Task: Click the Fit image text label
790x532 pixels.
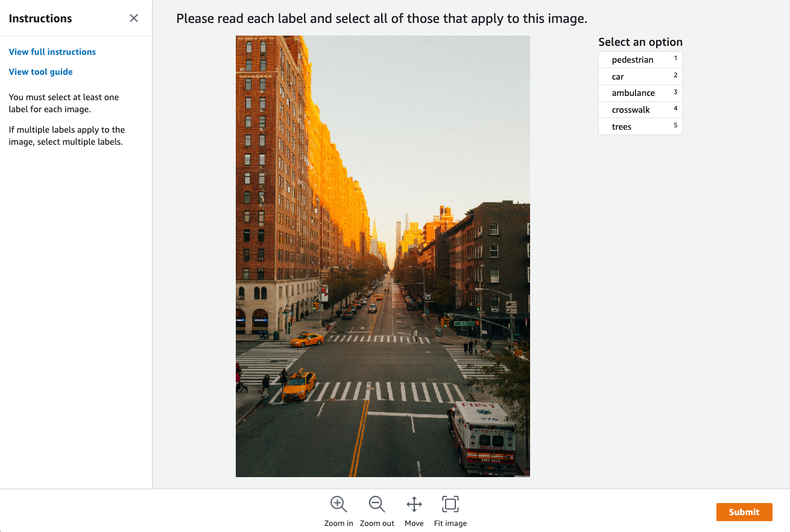Action: pyautogui.click(x=450, y=524)
